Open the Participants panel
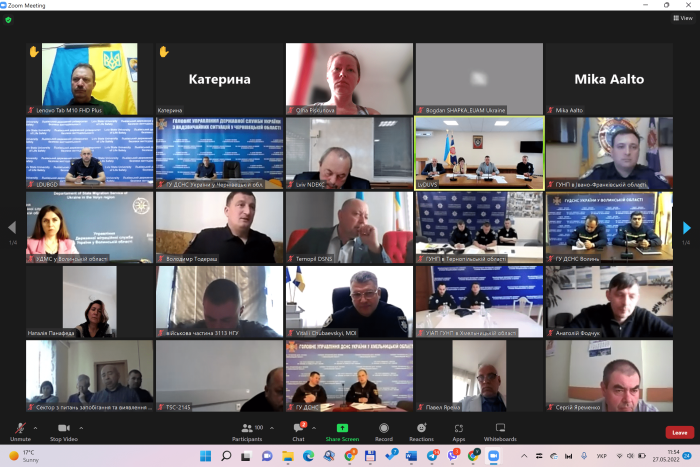Image resolution: width=700 pixels, height=467 pixels. (x=246, y=429)
